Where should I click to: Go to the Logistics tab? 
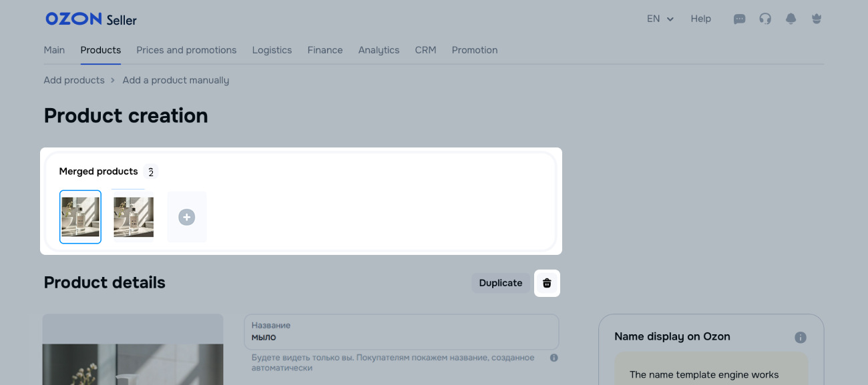pos(272,50)
